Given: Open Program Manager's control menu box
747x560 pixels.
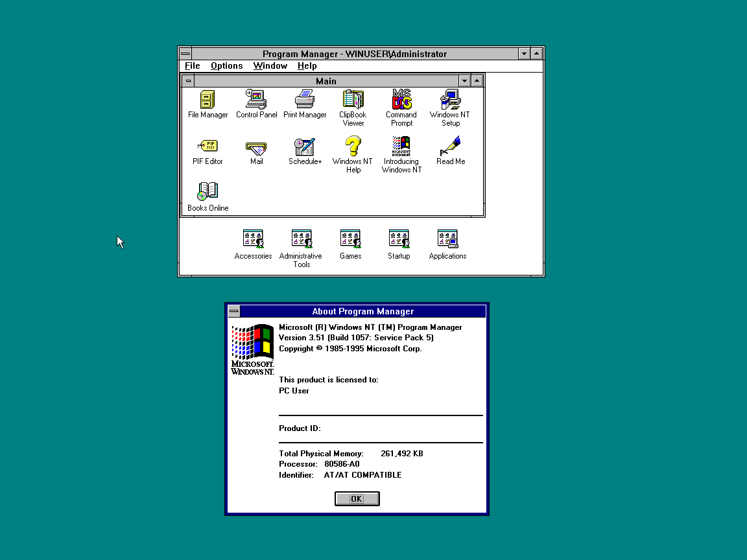Looking at the screenshot, I should tap(185, 53).
